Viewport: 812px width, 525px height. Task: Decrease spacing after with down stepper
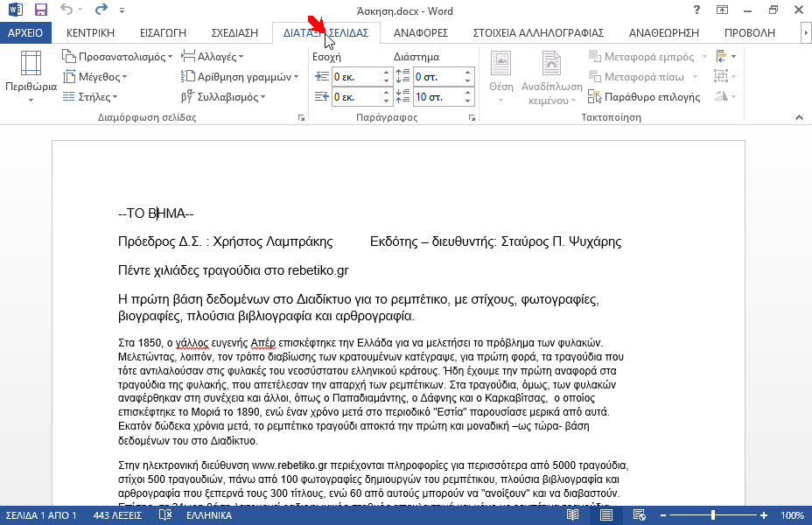coord(467,101)
